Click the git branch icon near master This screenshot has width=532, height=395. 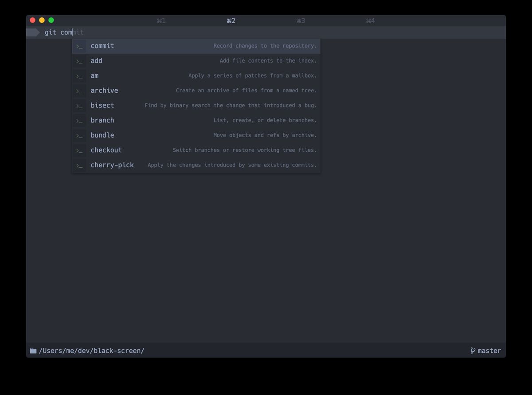pos(473,350)
